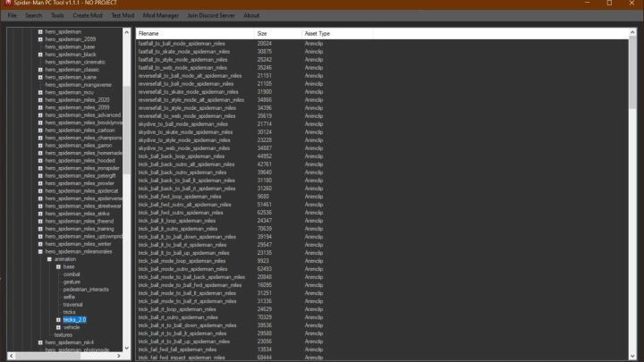
Task: Select fastfall_to_skate_mode_spiderman_miles file
Action: (x=184, y=52)
